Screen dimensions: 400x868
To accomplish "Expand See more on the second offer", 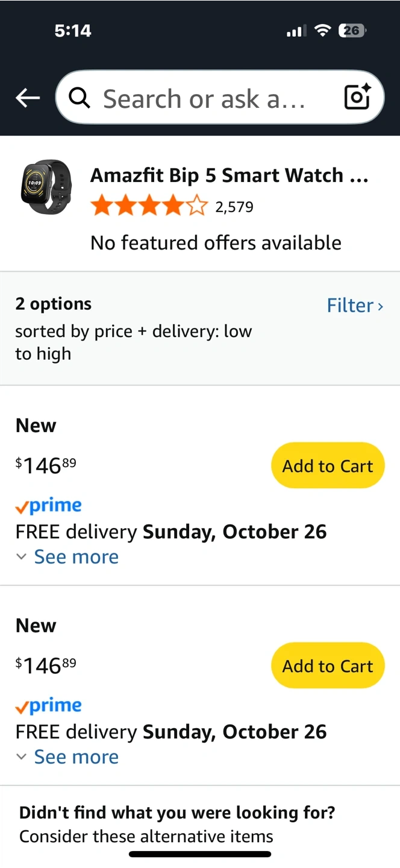I will click(x=76, y=757).
